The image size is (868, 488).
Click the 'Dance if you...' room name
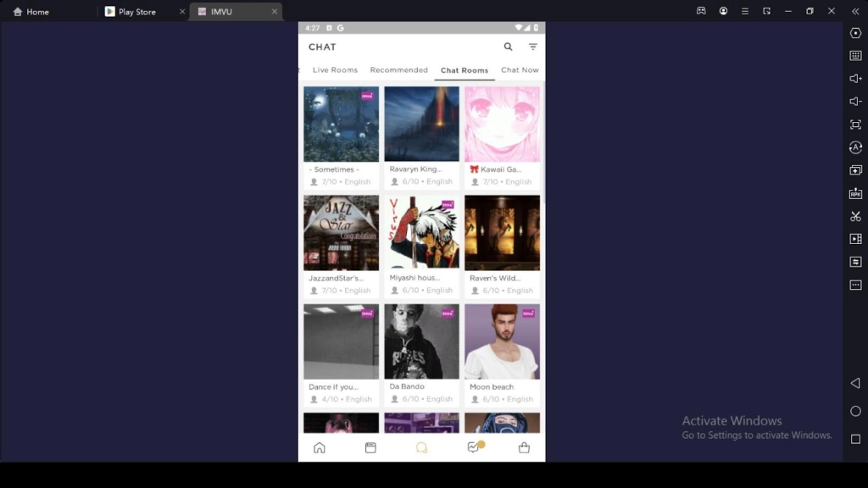pos(333,386)
